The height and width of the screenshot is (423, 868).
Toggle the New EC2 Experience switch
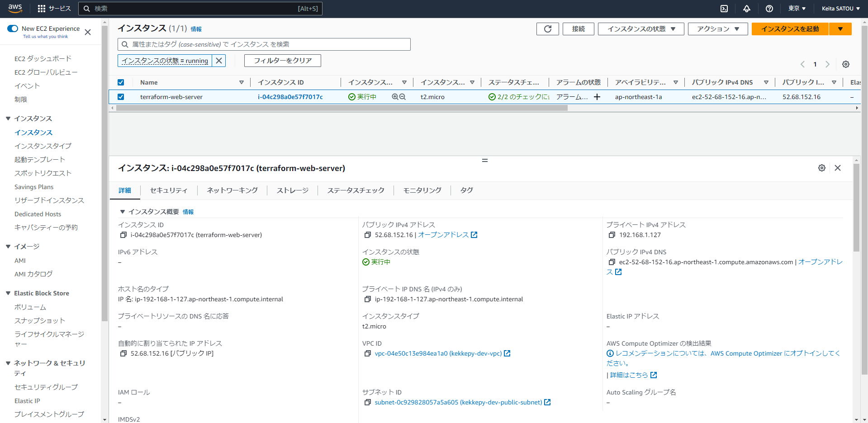[13, 29]
